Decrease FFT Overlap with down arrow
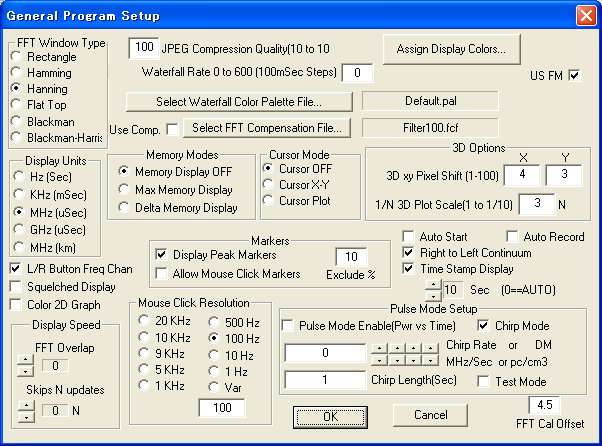The height and width of the screenshot is (446, 602). point(26,371)
